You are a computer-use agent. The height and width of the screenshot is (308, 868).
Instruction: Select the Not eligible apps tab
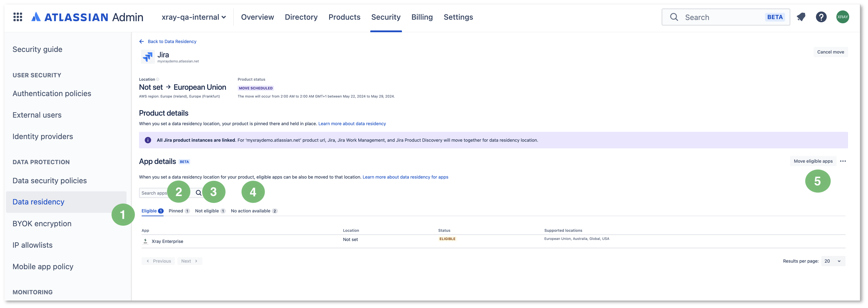[210, 211]
